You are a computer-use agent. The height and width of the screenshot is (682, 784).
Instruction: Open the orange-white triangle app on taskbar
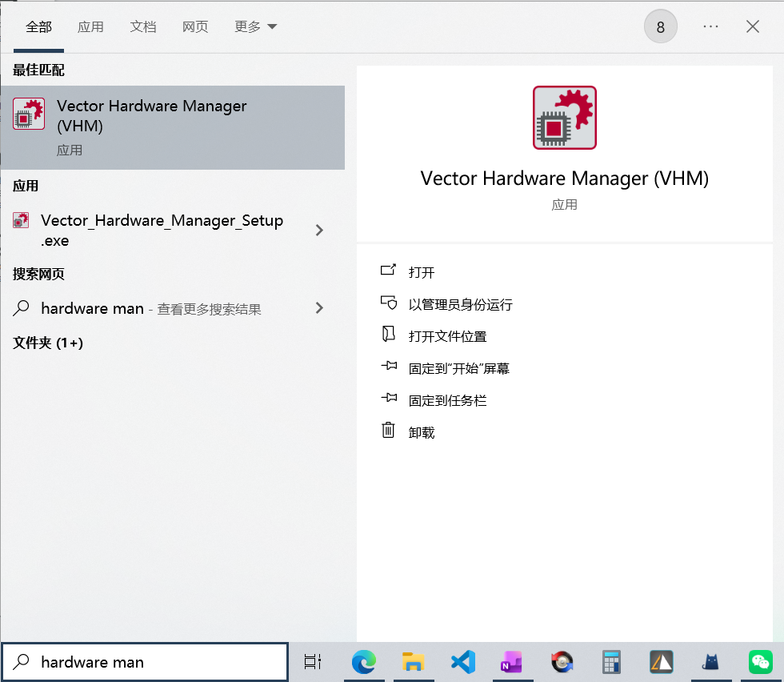tap(661, 662)
